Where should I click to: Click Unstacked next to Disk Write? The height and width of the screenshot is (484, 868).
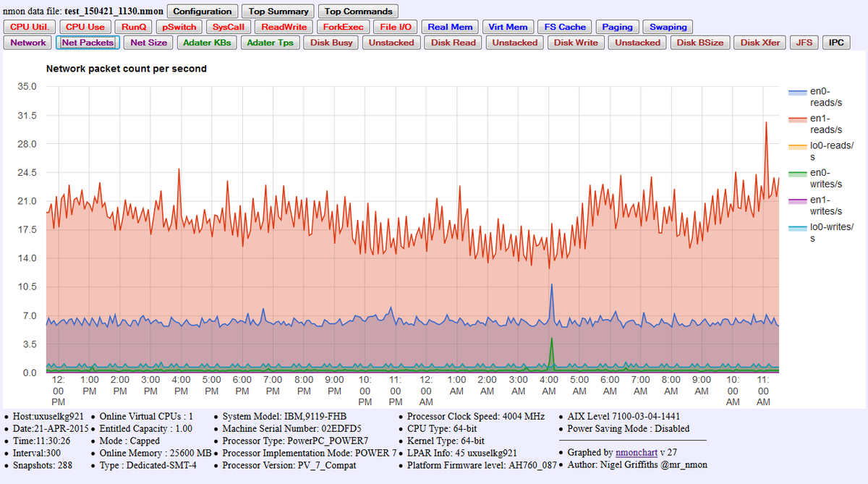[637, 43]
